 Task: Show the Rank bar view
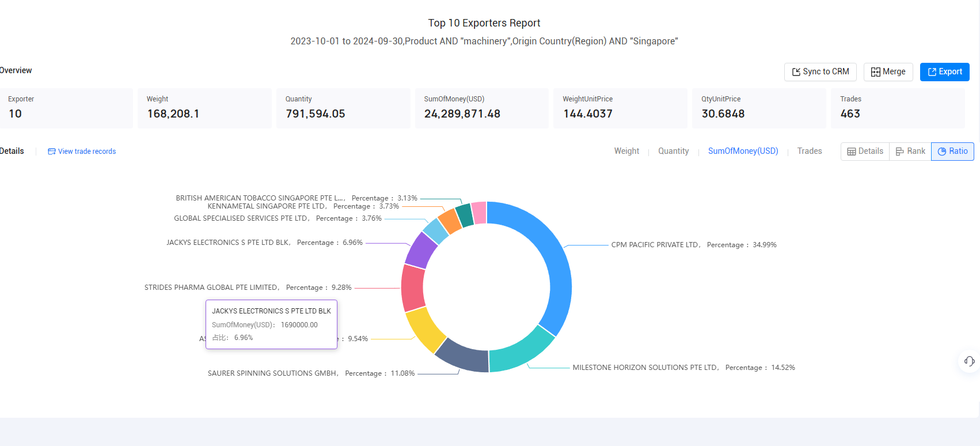pos(910,152)
